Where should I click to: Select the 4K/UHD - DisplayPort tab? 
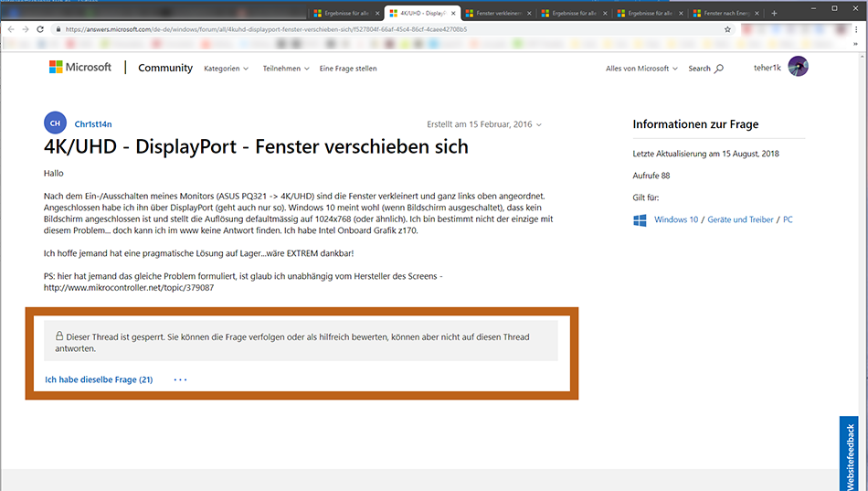[422, 14]
